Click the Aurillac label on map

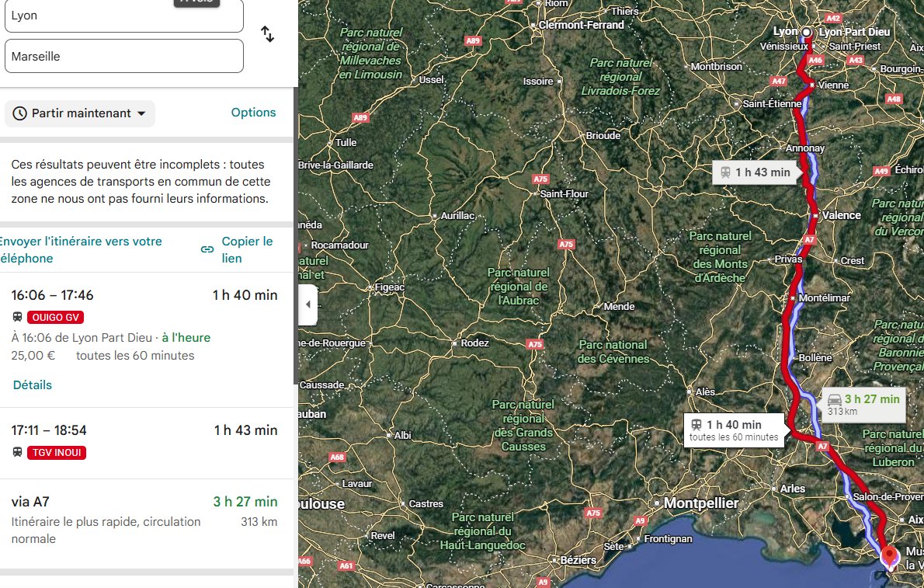(x=457, y=215)
